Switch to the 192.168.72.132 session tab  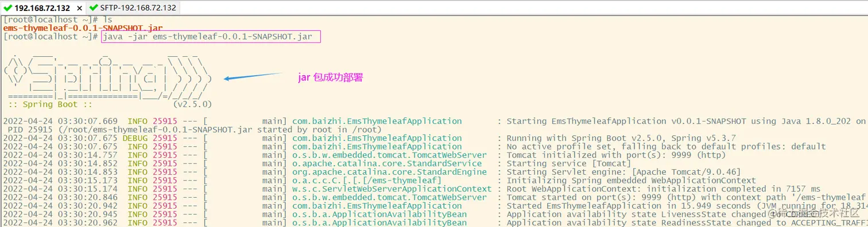pos(42,8)
